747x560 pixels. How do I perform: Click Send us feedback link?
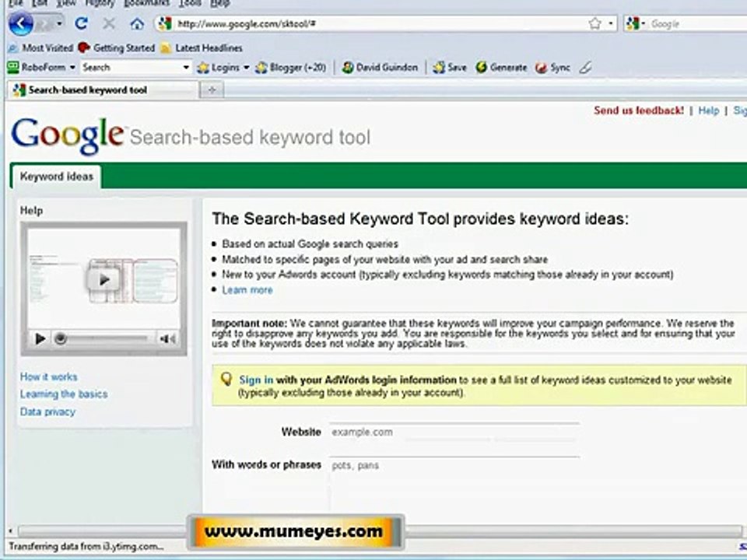click(x=638, y=110)
